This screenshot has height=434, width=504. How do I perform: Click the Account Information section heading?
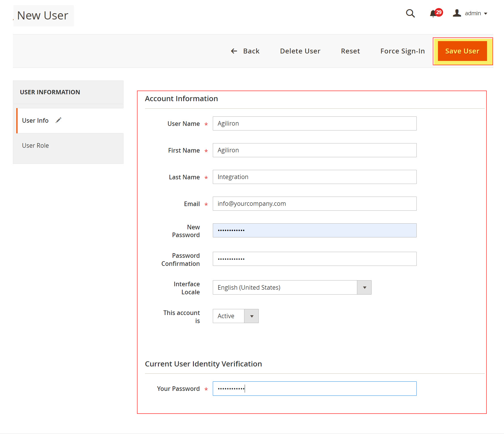[181, 99]
